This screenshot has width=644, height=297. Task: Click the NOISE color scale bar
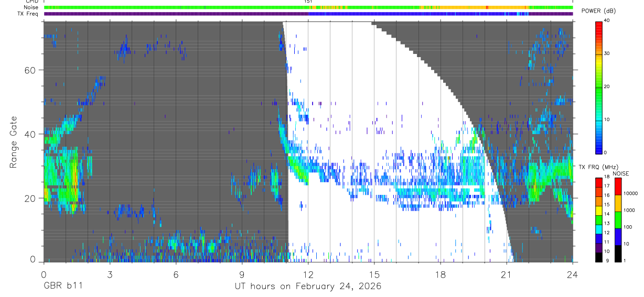click(x=617, y=220)
